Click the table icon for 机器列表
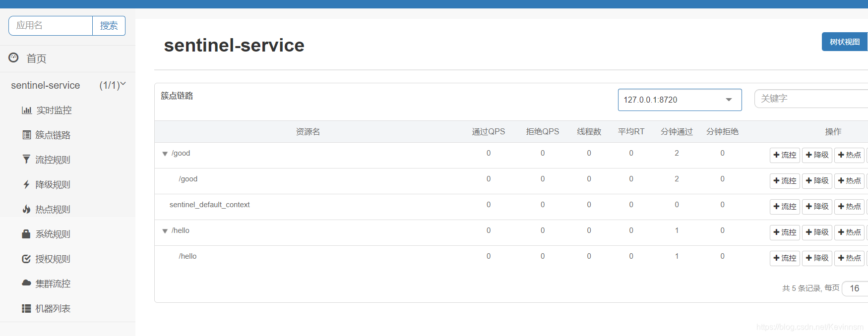Screen dimensions: 868x336 tap(26, 308)
